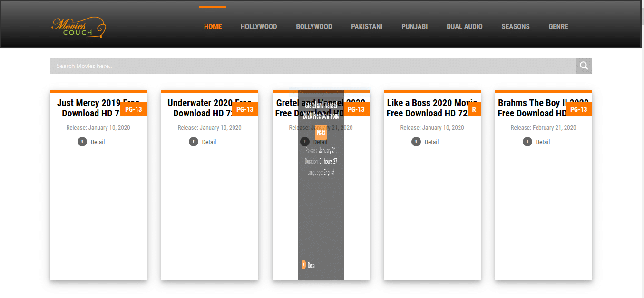
Task: Open Gretel and Hansel 2020 title link
Action: coord(321,108)
